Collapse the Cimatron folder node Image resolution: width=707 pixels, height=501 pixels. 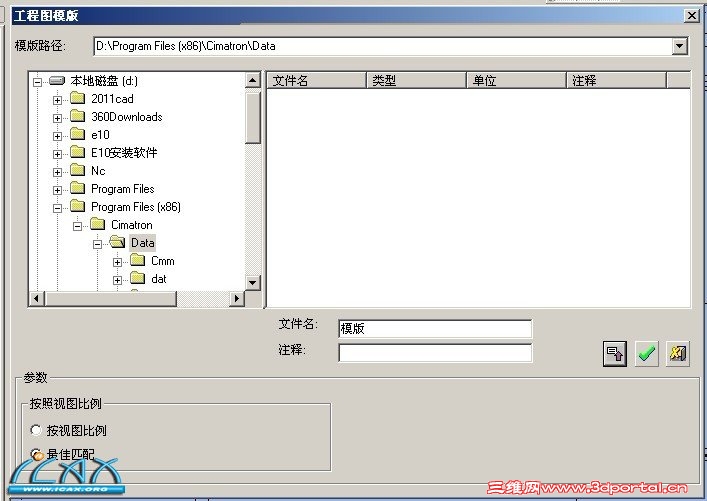coord(78,226)
